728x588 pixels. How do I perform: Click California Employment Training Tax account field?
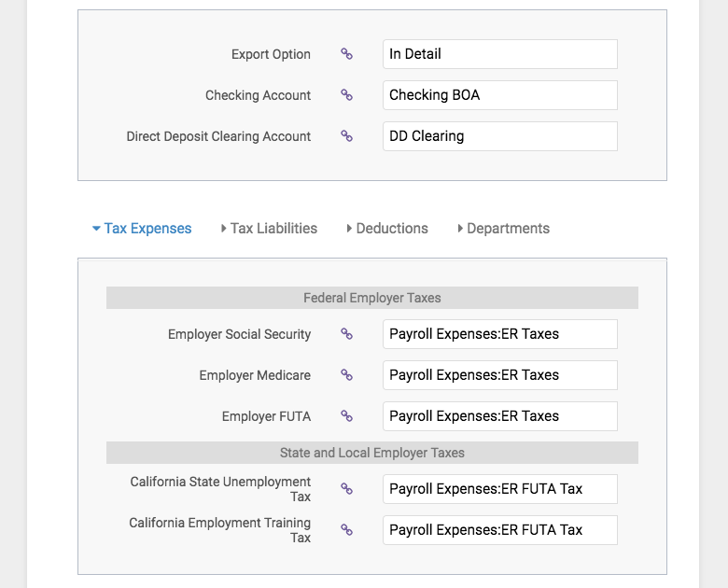(x=500, y=530)
